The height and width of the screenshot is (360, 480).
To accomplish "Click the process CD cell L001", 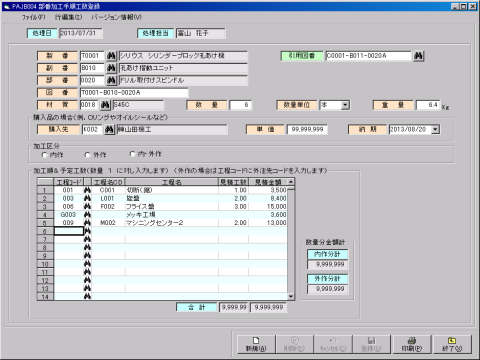I will (x=108, y=198).
